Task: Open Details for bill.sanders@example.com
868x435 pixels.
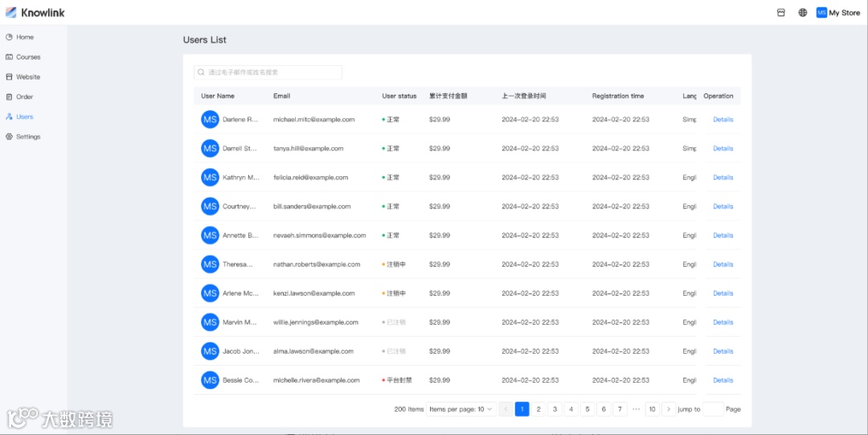Action: coord(723,206)
